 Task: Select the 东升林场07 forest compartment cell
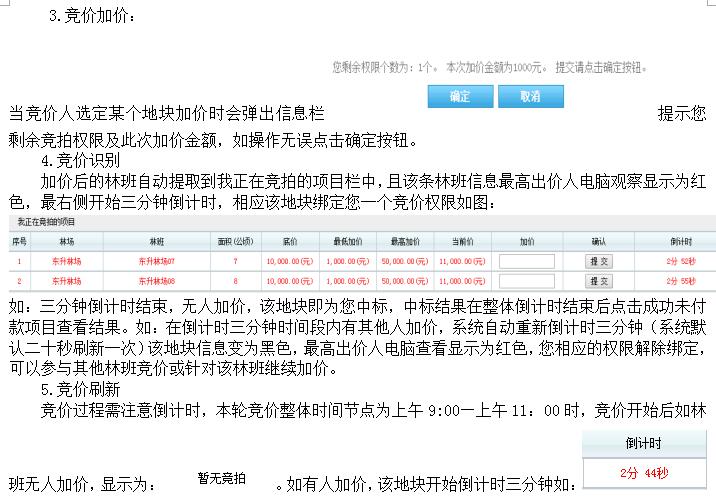(x=156, y=261)
